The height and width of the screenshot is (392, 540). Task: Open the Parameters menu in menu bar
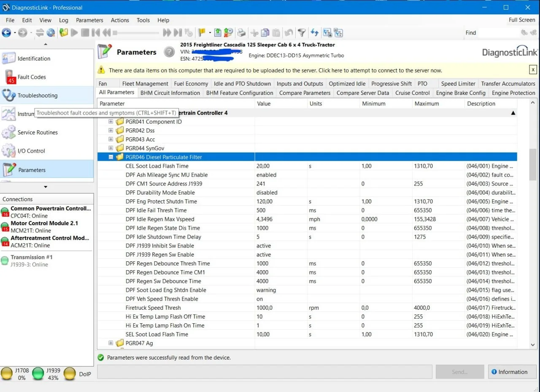point(89,20)
